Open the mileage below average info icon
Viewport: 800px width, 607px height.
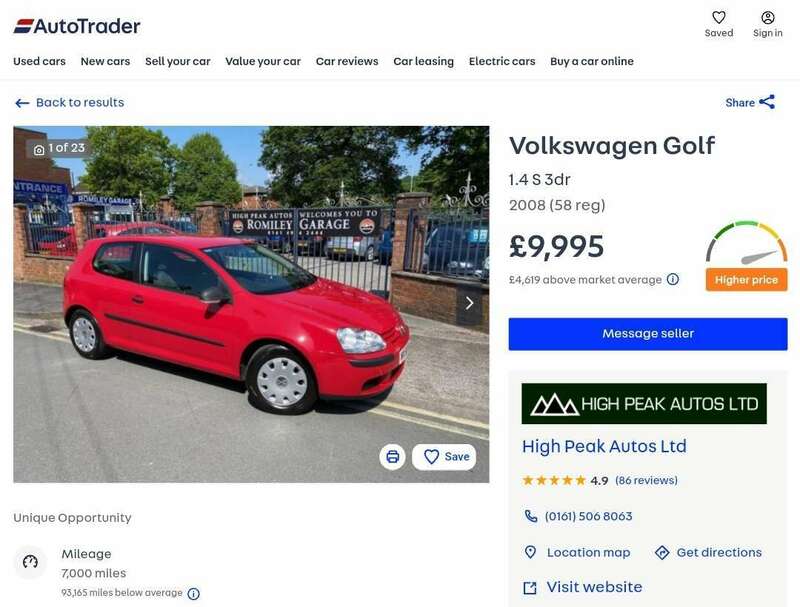193,594
